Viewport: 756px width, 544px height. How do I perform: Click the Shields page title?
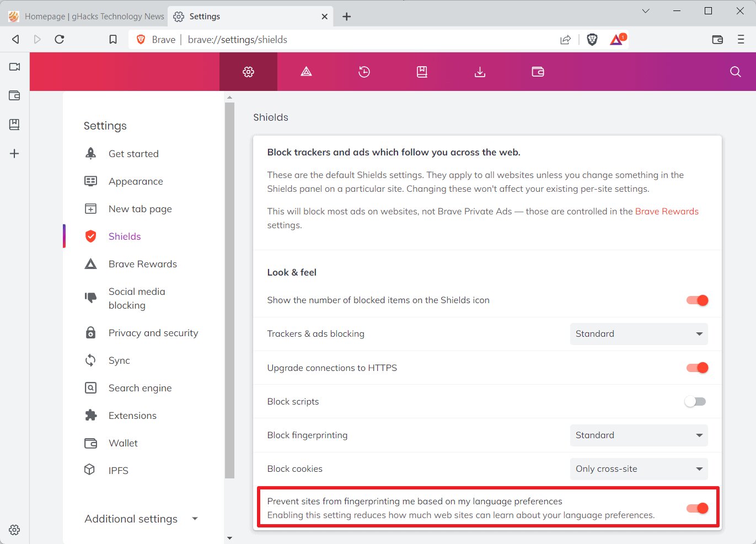coord(271,117)
